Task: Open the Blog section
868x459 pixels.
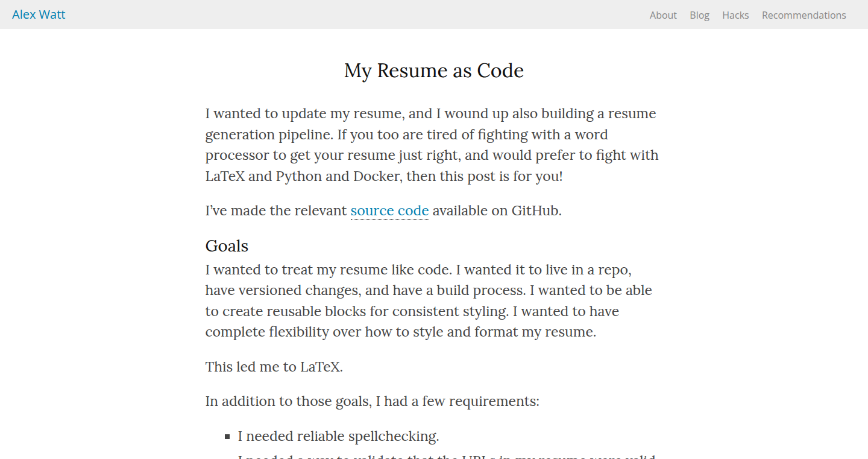Action: (699, 15)
